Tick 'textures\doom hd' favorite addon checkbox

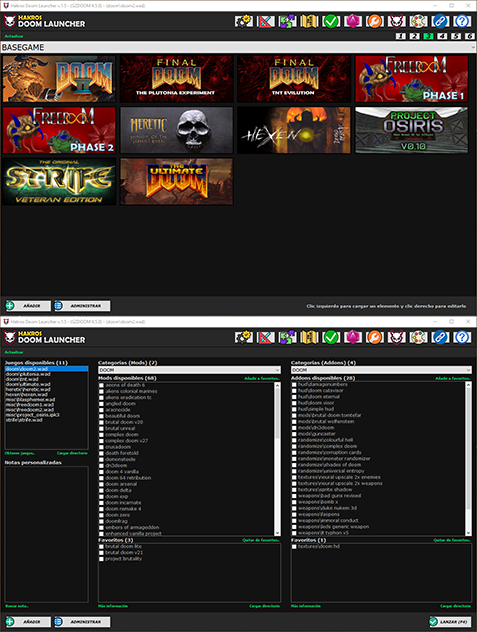(x=294, y=547)
